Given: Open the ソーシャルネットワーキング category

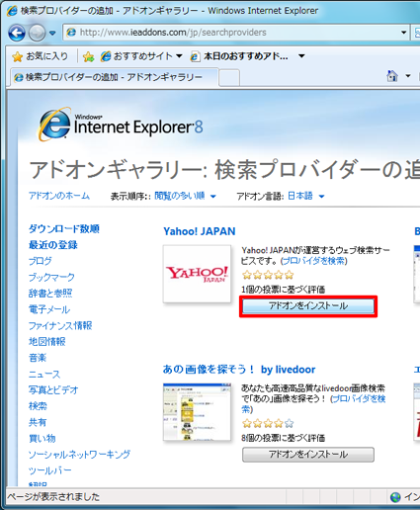Looking at the screenshot, I should click(79, 455).
